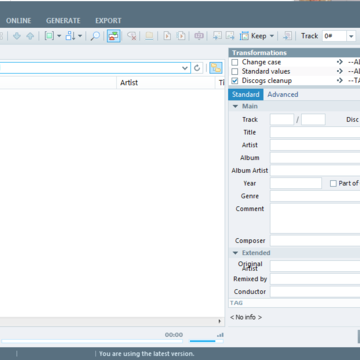Image resolution: width=360 pixels, height=360 pixels.
Task: Click the Track format 0# field
Action: 334,36
